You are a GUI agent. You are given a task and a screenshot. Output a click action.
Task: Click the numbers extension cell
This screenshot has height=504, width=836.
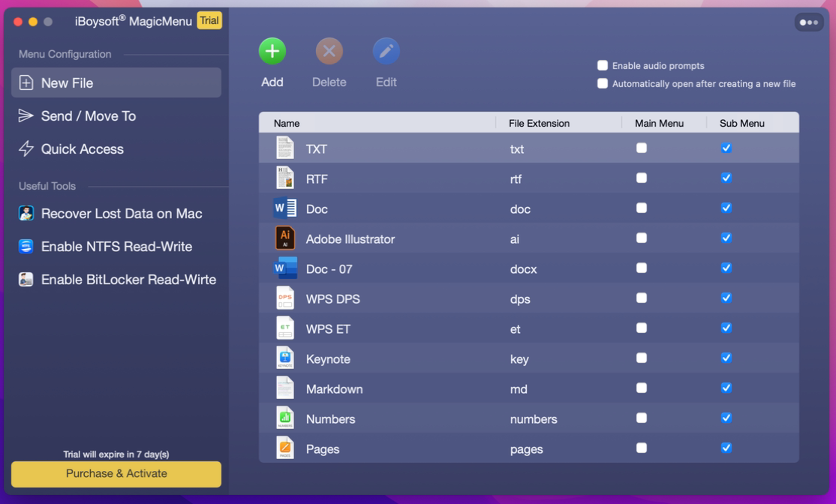(x=533, y=419)
